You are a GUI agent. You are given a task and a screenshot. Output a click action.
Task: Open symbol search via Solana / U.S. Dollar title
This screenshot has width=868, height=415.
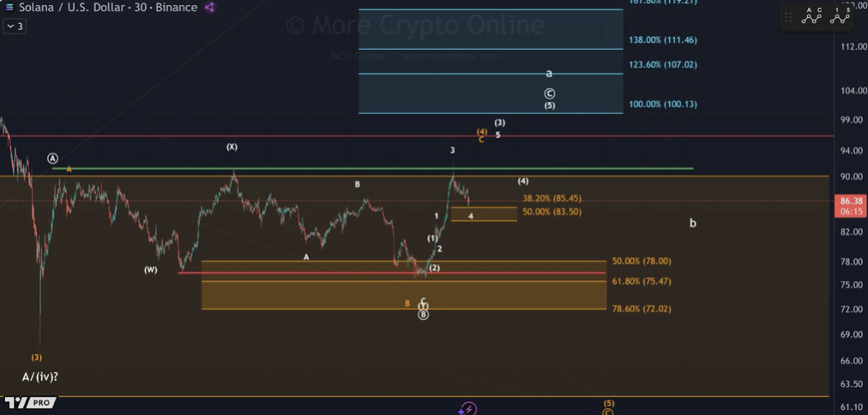tap(96, 8)
